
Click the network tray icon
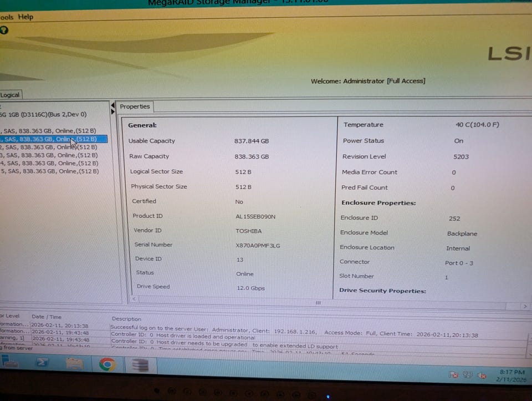tap(468, 375)
